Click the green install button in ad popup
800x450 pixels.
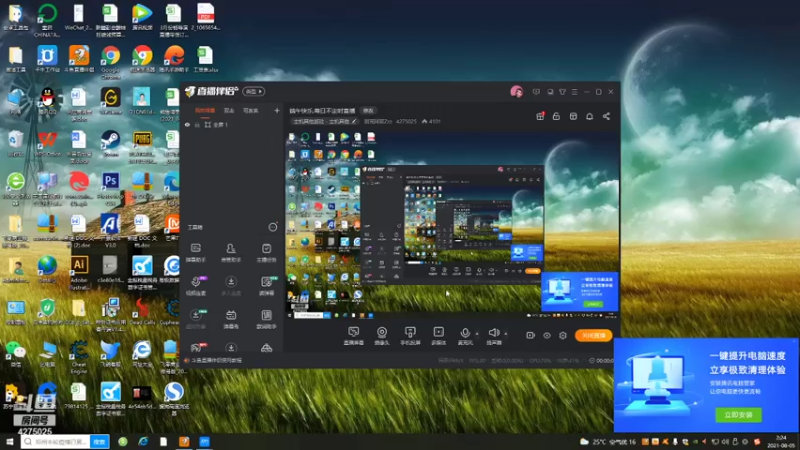click(738, 414)
